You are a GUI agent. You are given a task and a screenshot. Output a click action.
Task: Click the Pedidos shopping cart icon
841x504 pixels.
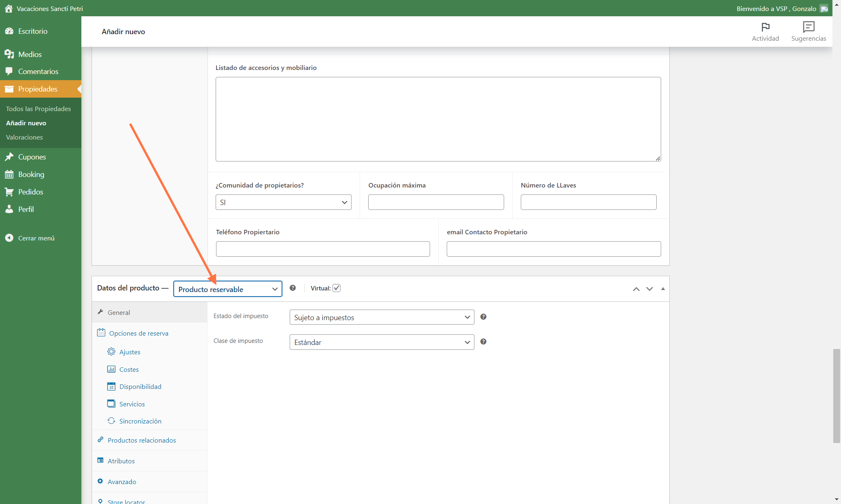tap(9, 192)
